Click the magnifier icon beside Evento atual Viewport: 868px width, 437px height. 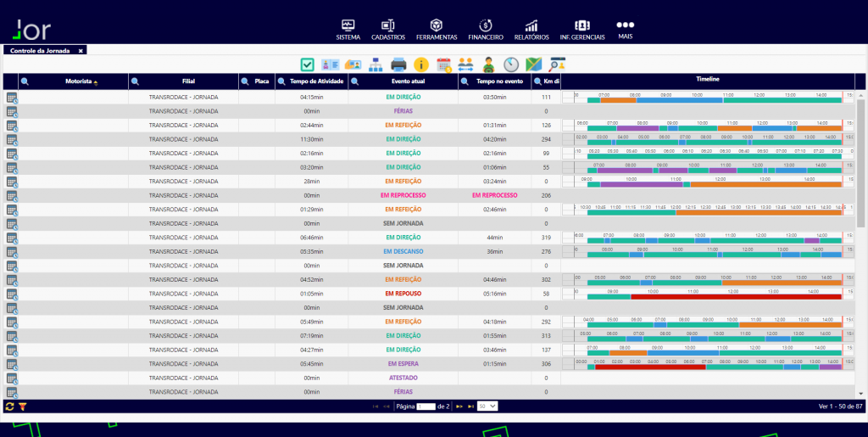pos(355,81)
